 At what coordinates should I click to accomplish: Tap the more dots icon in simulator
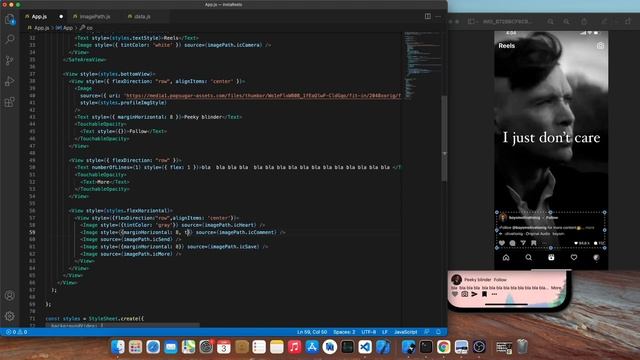coord(494,294)
